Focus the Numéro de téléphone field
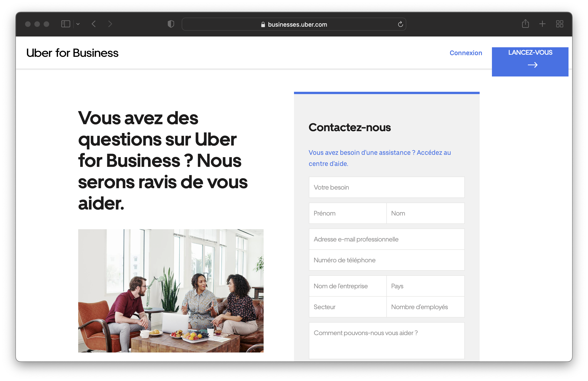 tap(387, 260)
